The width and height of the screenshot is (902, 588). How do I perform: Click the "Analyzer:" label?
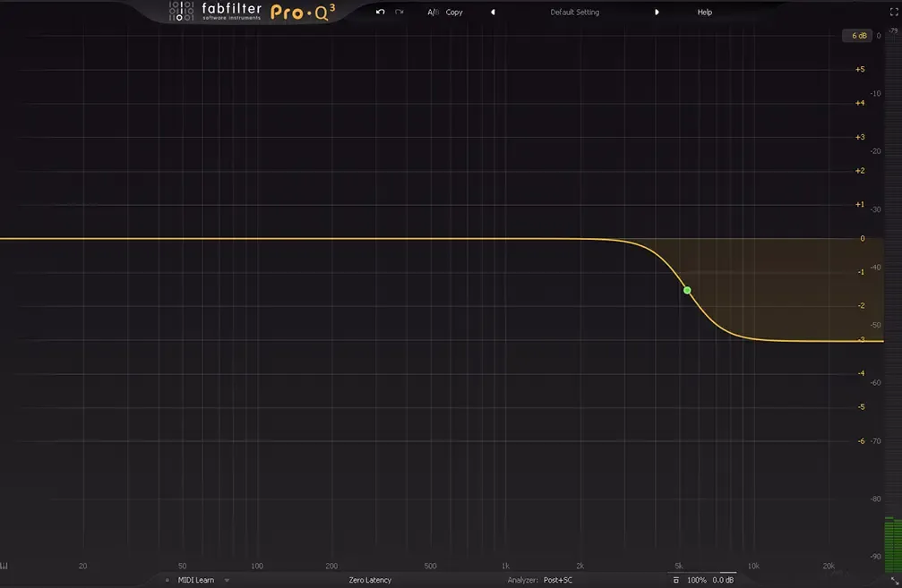tap(523, 580)
